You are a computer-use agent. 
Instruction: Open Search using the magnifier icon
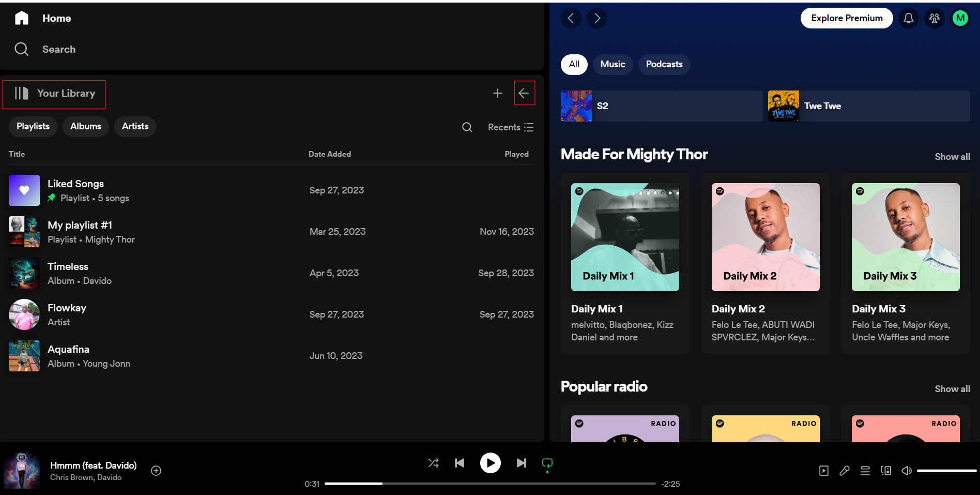22,49
